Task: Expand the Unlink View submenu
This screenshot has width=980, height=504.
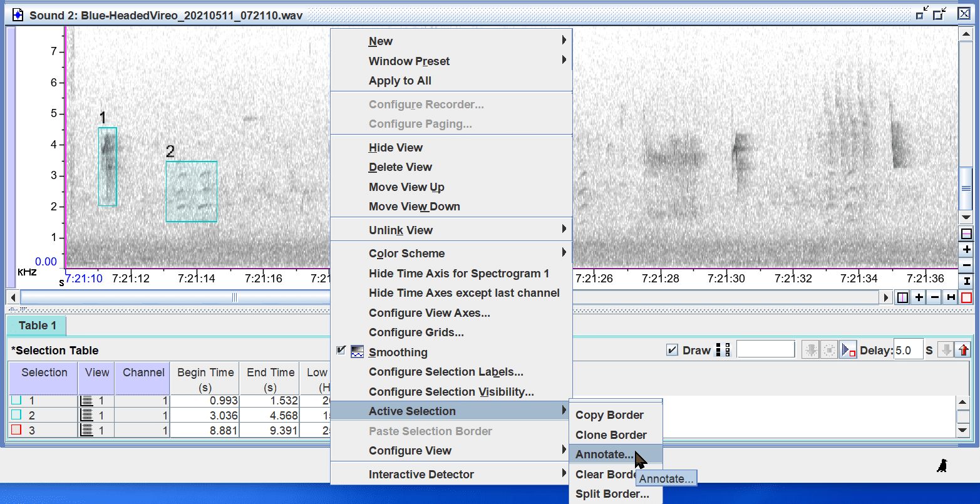Action: [451, 230]
